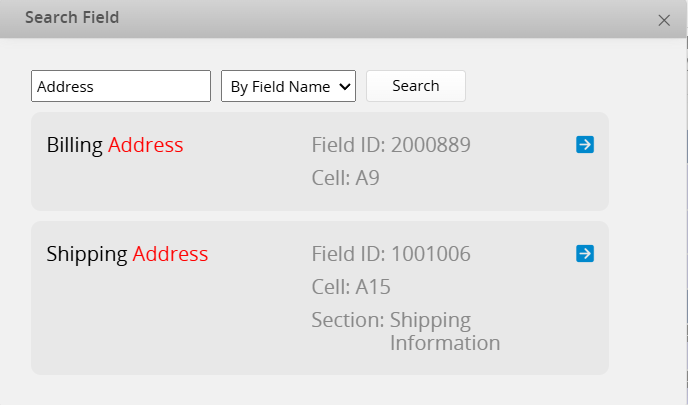
Task: Open the By Field Name dropdown
Action: click(288, 86)
